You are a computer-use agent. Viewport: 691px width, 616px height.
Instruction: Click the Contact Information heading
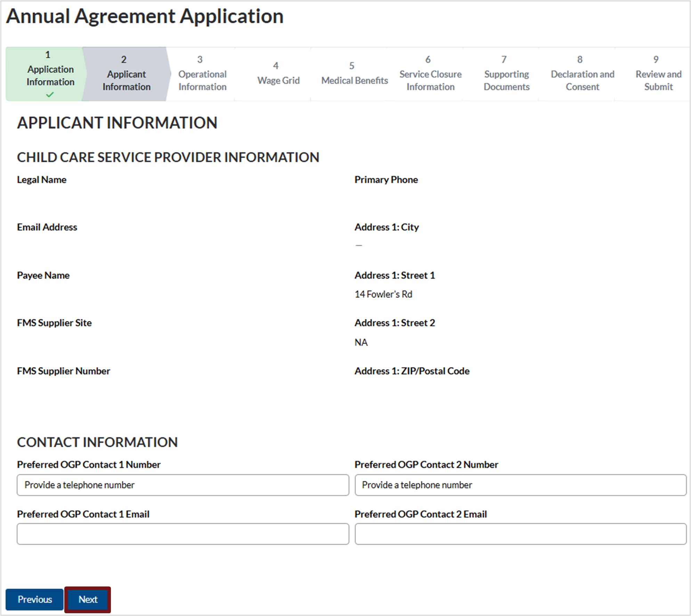click(97, 442)
